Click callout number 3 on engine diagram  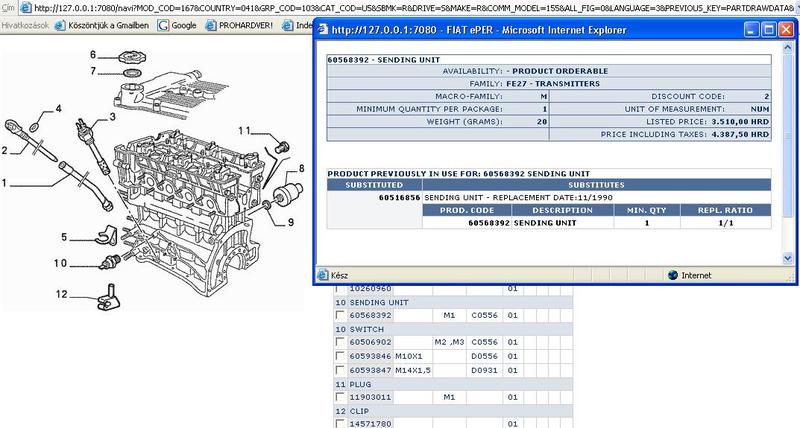tap(113, 117)
